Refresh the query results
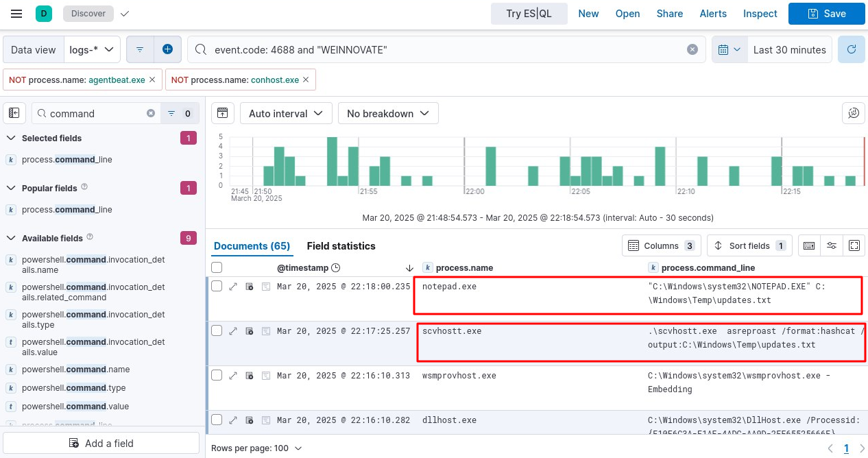Screen dimensions: 868x458 pos(852,49)
